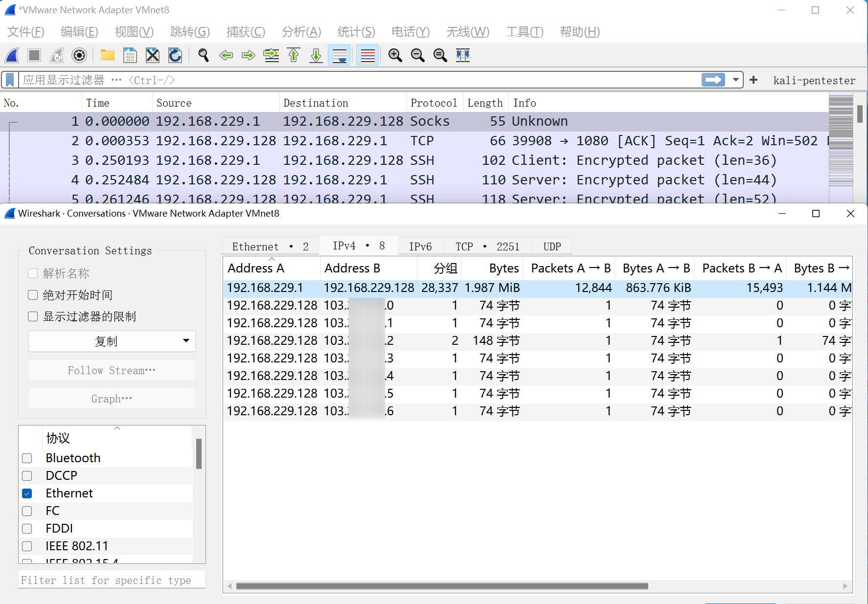Image resolution: width=868 pixels, height=604 pixels.
Task: Go forward to next packet arrow
Action: pyautogui.click(x=249, y=55)
